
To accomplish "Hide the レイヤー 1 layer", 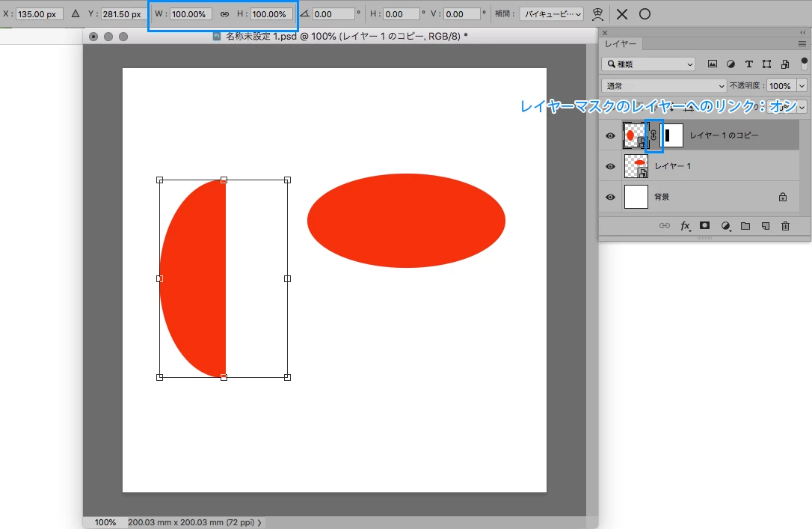I will [x=611, y=166].
